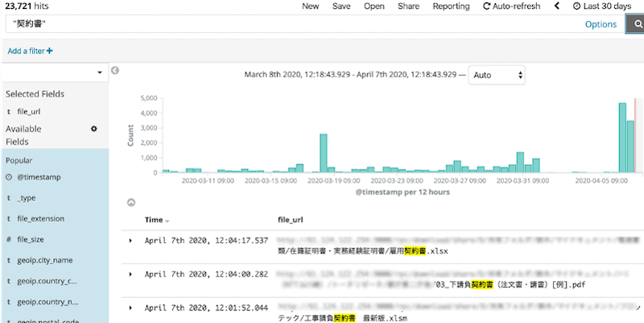Select the geoip.country_c... field

[47, 281]
